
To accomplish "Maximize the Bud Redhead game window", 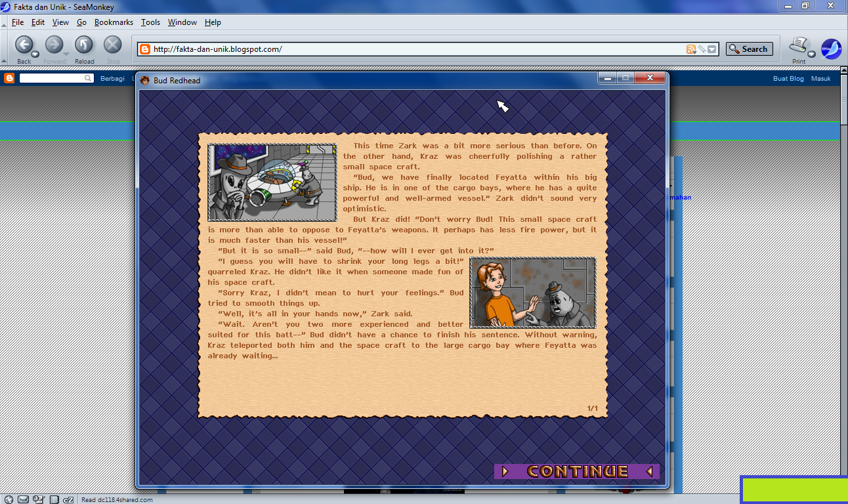I will tap(625, 78).
